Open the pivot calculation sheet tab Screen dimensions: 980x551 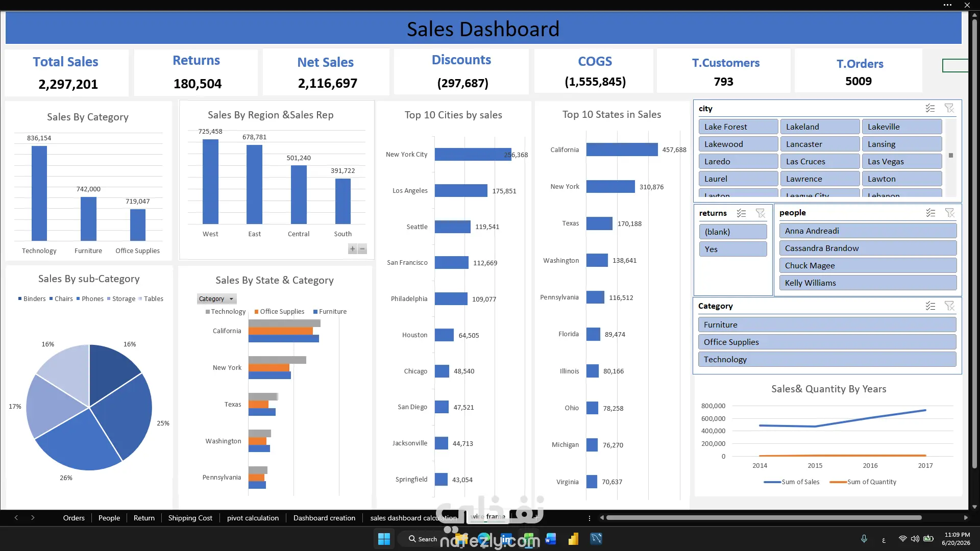pyautogui.click(x=253, y=518)
